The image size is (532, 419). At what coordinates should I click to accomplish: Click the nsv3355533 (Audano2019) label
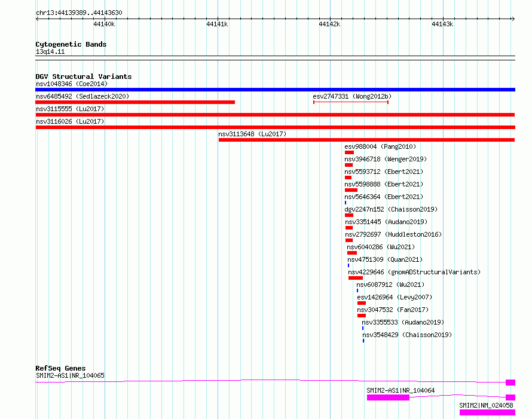[x=403, y=322]
